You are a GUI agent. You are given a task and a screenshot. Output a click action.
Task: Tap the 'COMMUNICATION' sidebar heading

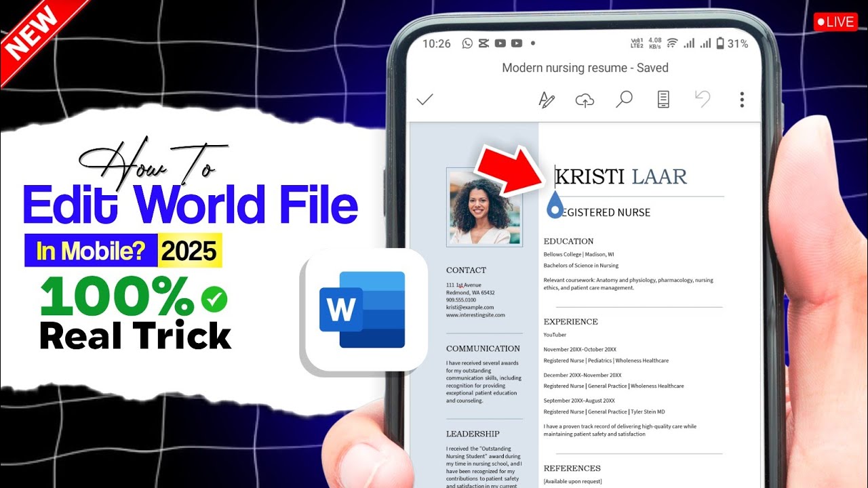pyautogui.click(x=483, y=349)
